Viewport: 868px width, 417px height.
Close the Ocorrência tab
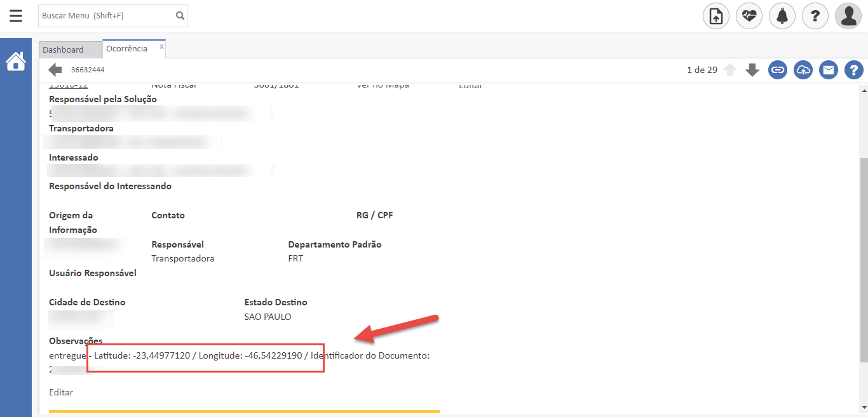pyautogui.click(x=161, y=46)
